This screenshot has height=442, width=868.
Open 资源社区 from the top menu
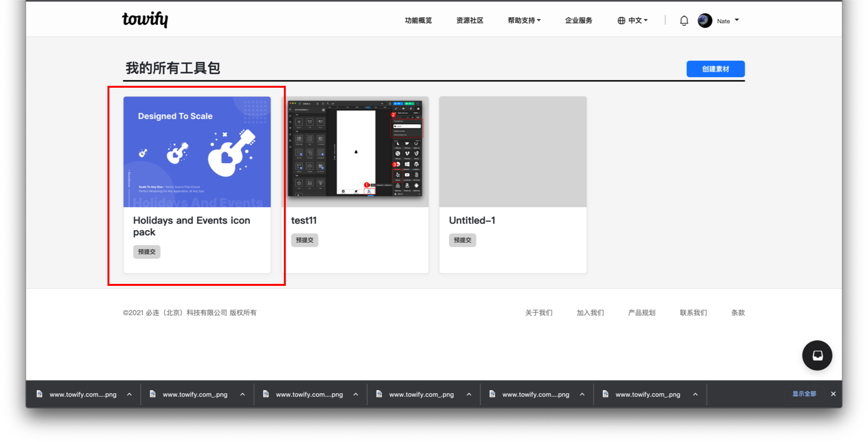469,20
